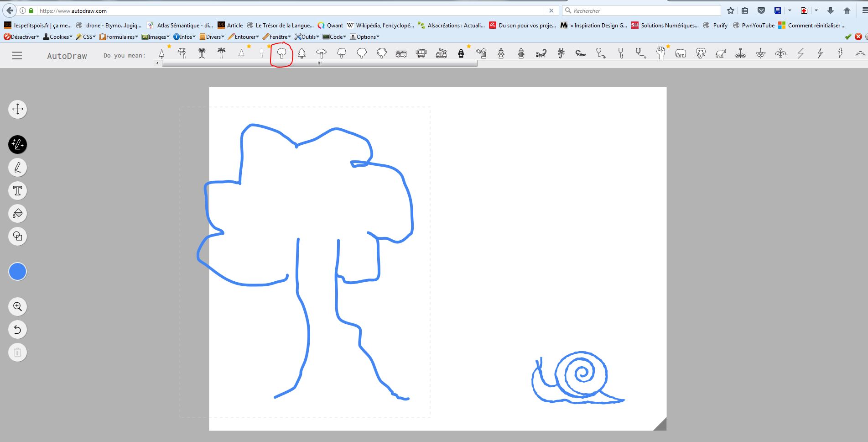Select the freehand Draw pencil tool
Image resolution: width=868 pixels, height=442 pixels.
(18, 168)
